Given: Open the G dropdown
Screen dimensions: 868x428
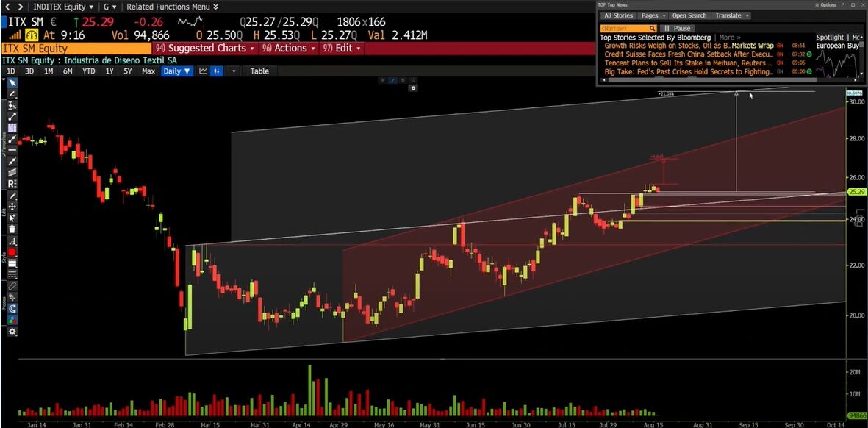Looking at the screenshot, I should [x=109, y=7].
